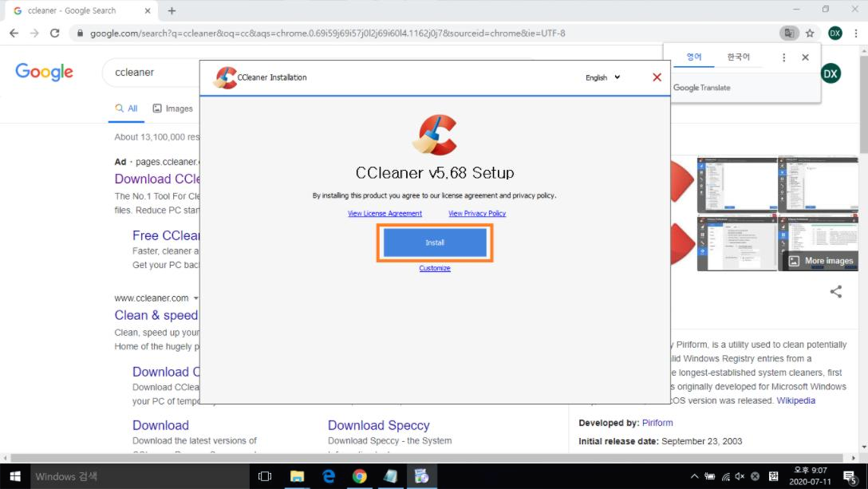
Task: Select the 영어 tab in Translate popup
Action: pos(693,57)
